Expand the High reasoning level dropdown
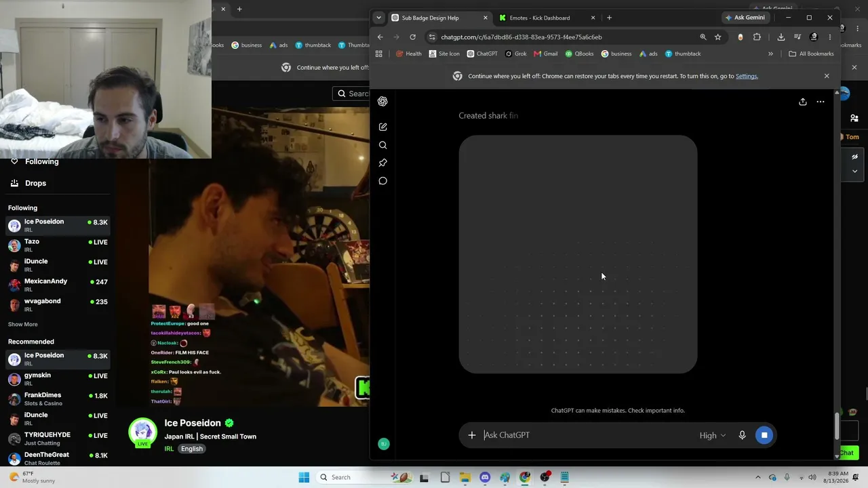 pyautogui.click(x=713, y=435)
